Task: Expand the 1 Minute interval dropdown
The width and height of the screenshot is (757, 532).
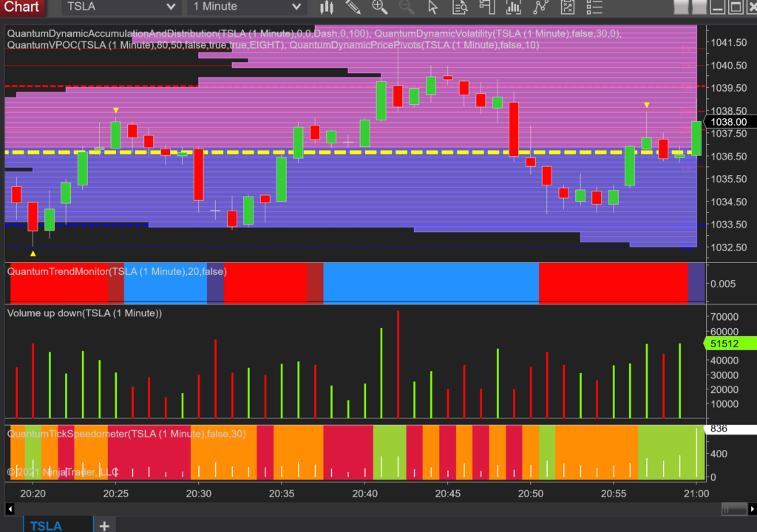Action: tap(246, 7)
